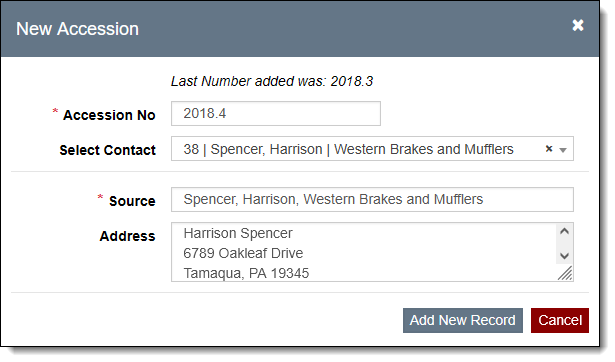Click the Address box scroll down arrow
615x362 pixels.
564,256
